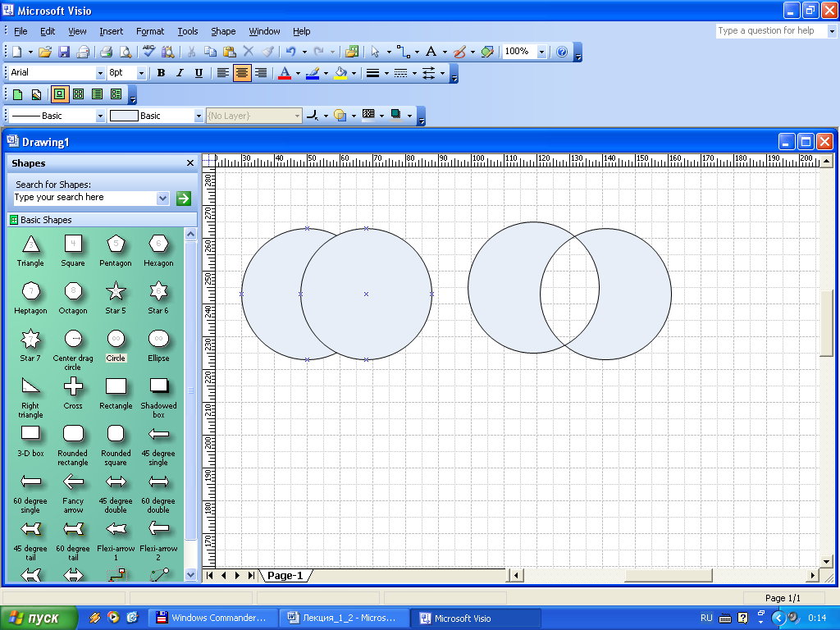Image resolution: width=840 pixels, height=630 pixels.
Task: Click the green search arrow button
Action: [x=184, y=198]
